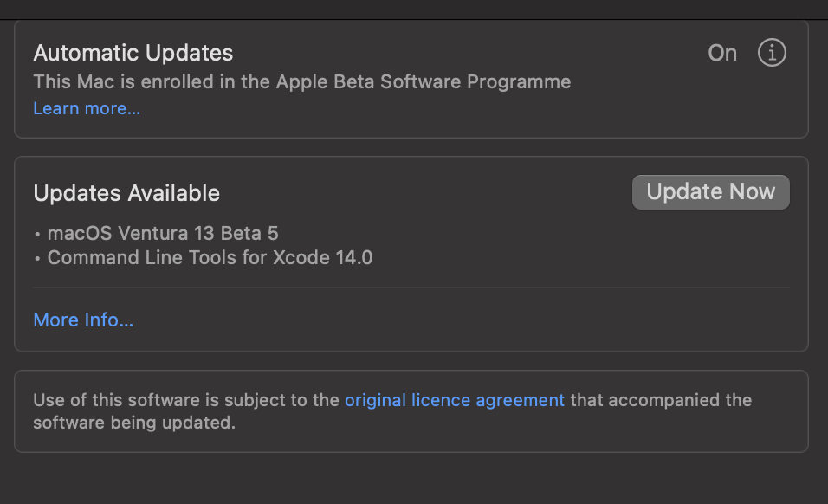Click the bullet before Command Line Tools

click(37, 258)
